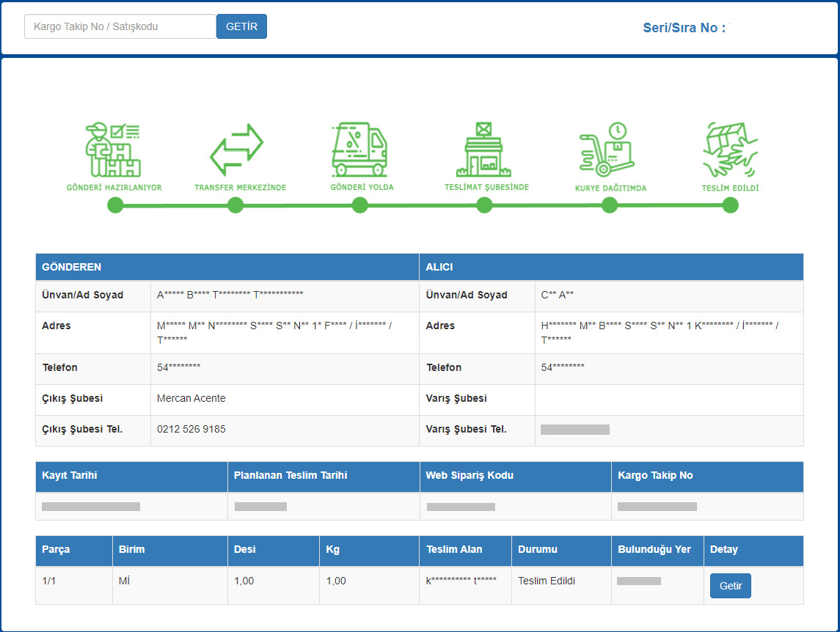Click the Gönderi Hazırlanıyor package icon

114,150
